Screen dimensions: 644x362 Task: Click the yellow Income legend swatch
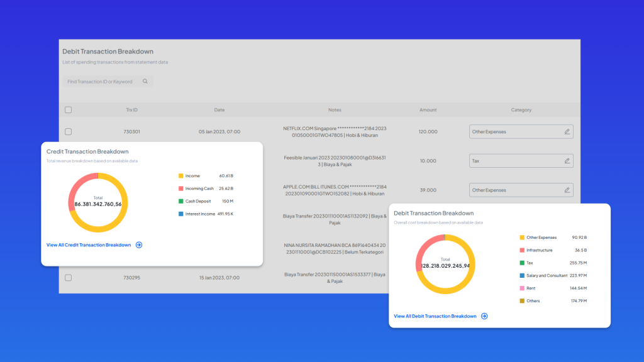pos(180,176)
